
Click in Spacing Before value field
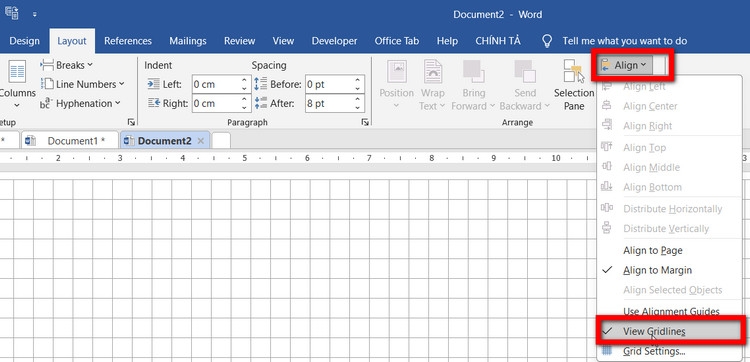(329, 84)
